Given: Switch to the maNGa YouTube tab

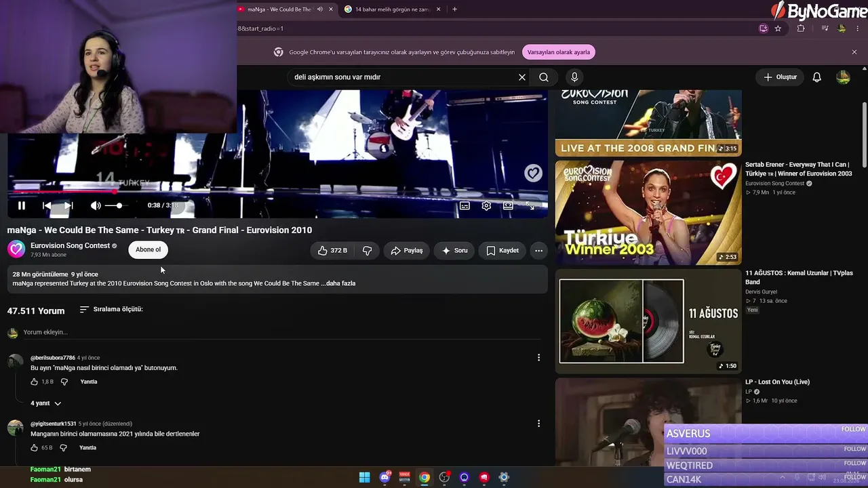Looking at the screenshot, I should [279, 9].
